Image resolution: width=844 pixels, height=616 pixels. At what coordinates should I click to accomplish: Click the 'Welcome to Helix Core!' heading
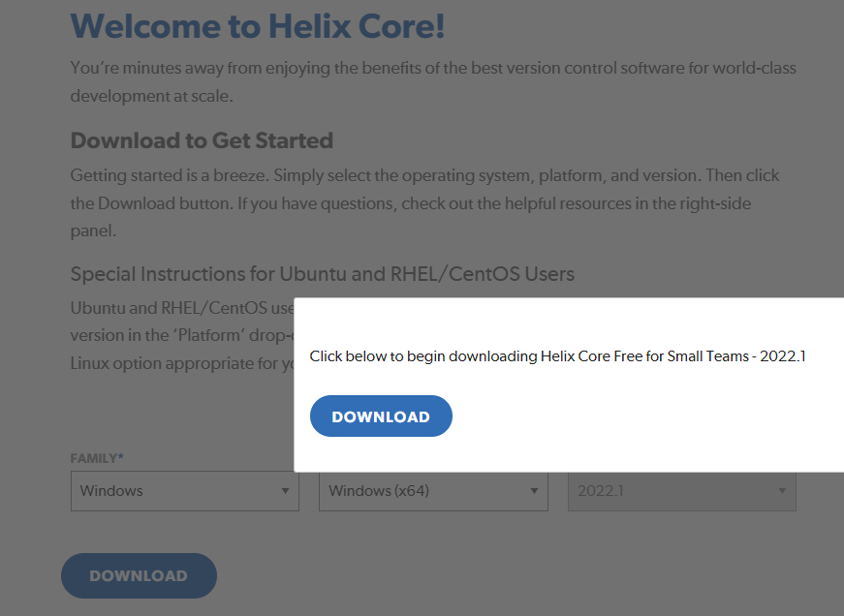258,26
